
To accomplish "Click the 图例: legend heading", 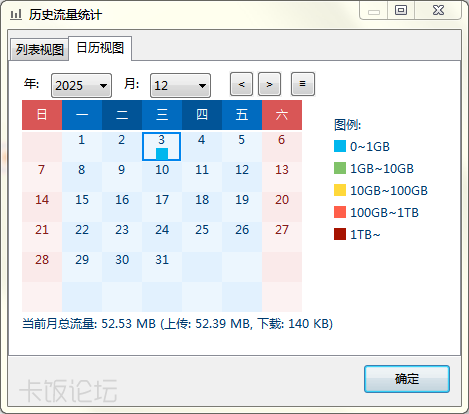I will (x=347, y=125).
